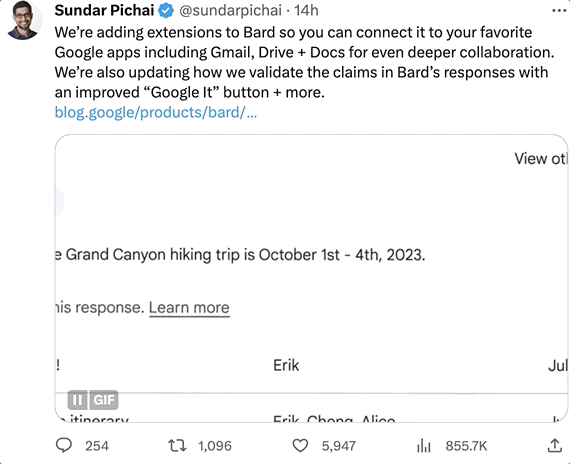Open view analytics bar chart icon

click(x=424, y=445)
